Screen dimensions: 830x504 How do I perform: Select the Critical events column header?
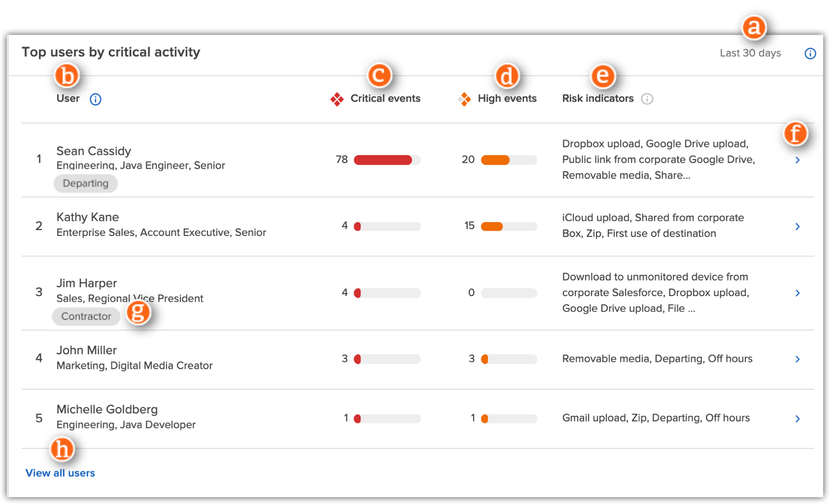coord(385,99)
